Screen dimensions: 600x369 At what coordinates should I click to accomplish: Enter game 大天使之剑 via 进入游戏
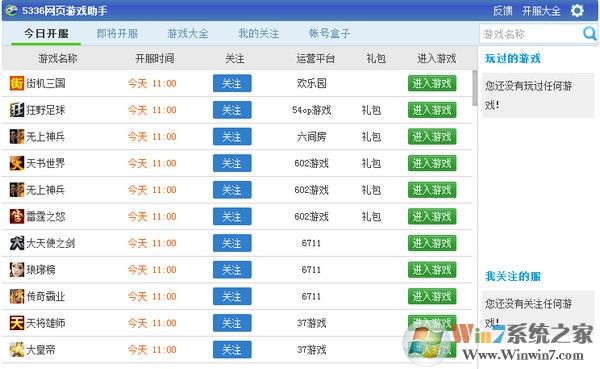pos(432,243)
